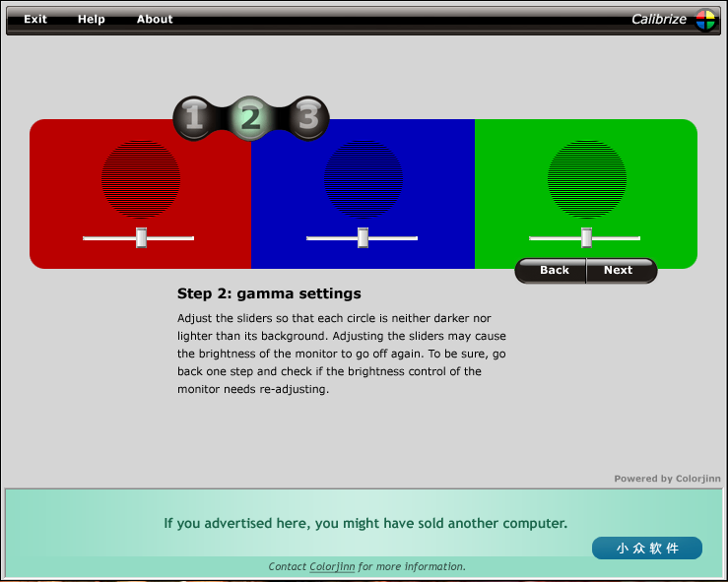Viewport: 728px width, 582px height.
Task: Jump to step 3 circle indicator
Action: 308,119
